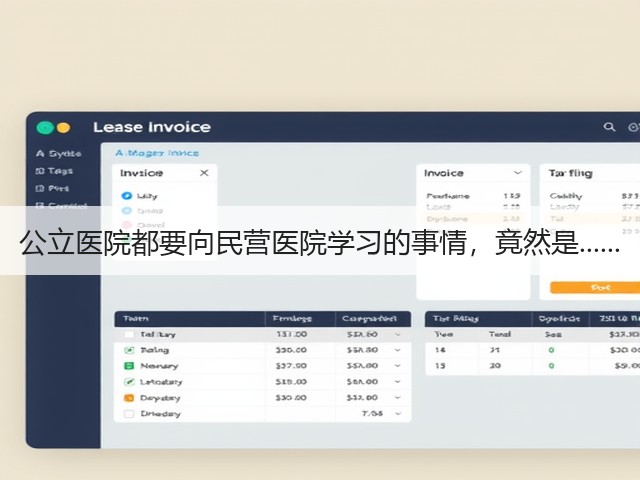640x480 pixels.
Task: Expand the Taf itay row chevron
Action: [x=398, y=335]
